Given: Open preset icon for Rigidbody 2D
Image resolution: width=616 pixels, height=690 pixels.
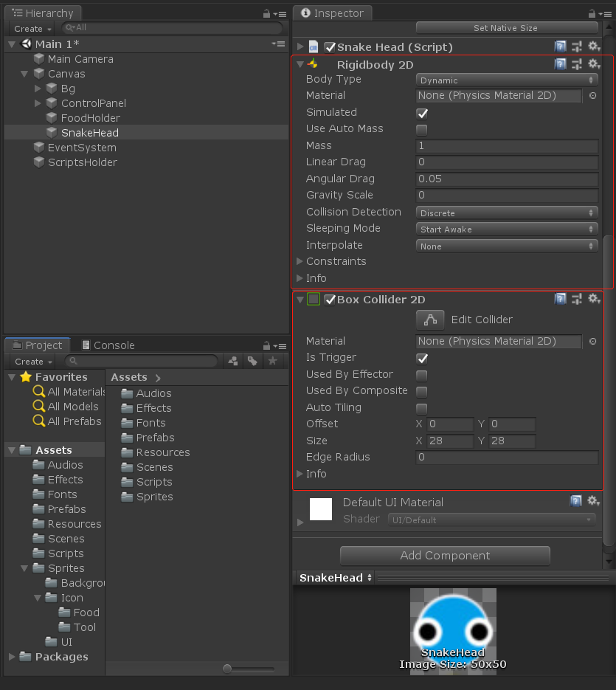Looking at the screenshot, I should click(x=576, y=64).
